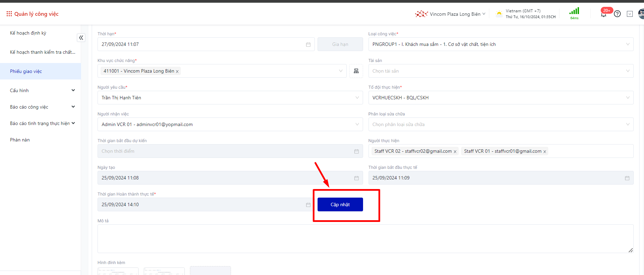Open the Người yêu cầu dropdown
The height and width of the screenshot is (275, 644).
coord(230,98)
